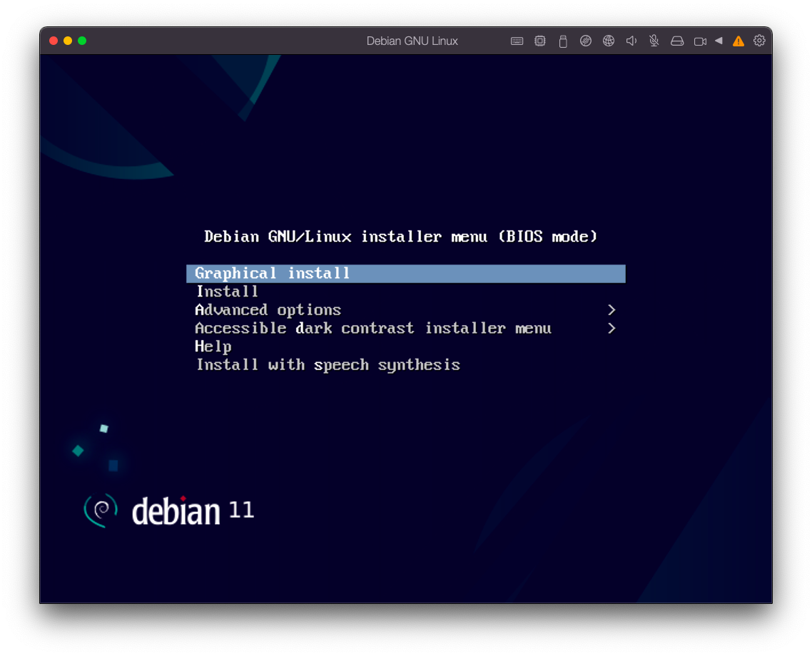Viewport: 812px width, 656px height.
Task: Expand the Advanced options chevron
Action: pyautogui.click(x=611, y=310)
